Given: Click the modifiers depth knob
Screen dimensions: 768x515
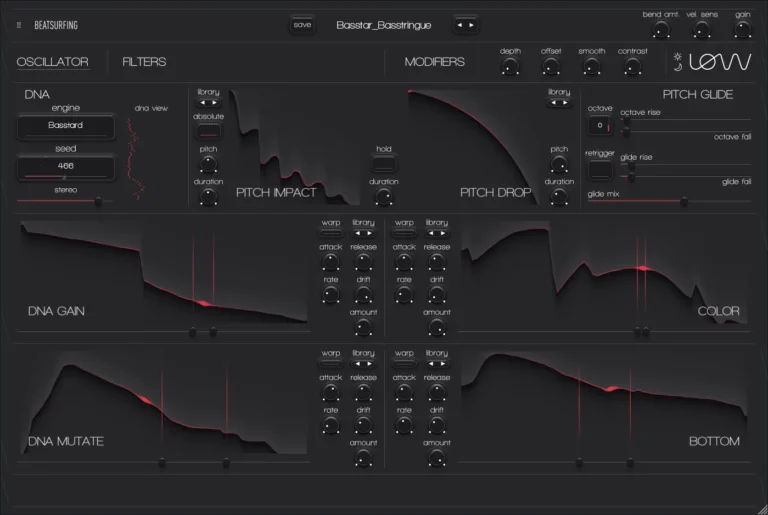Looking at the screenshot, I should tap(510, 67).
